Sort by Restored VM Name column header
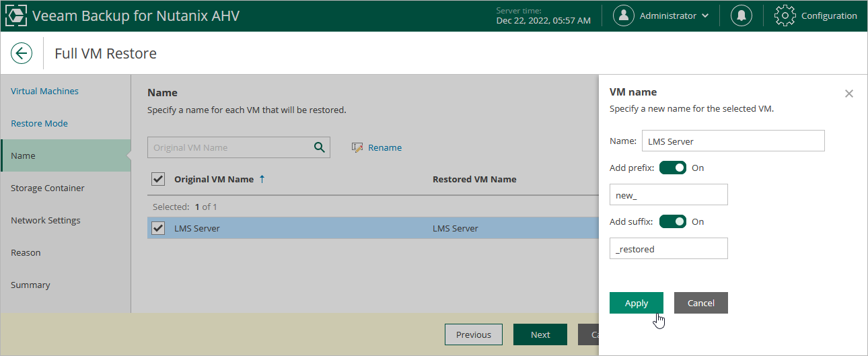868x356 pixels. 474,179
